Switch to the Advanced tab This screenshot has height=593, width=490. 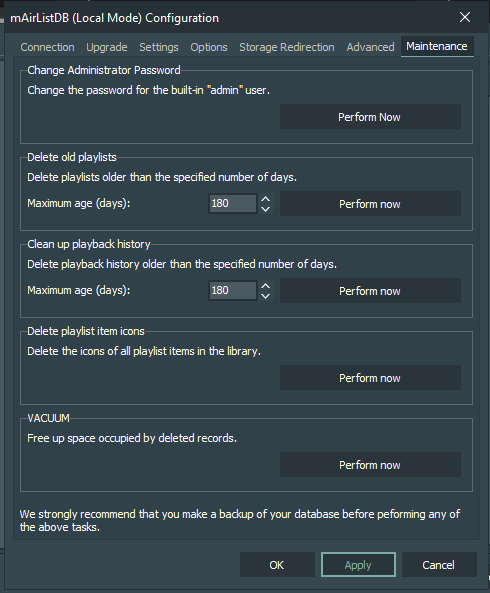click(x=371, y=47)
